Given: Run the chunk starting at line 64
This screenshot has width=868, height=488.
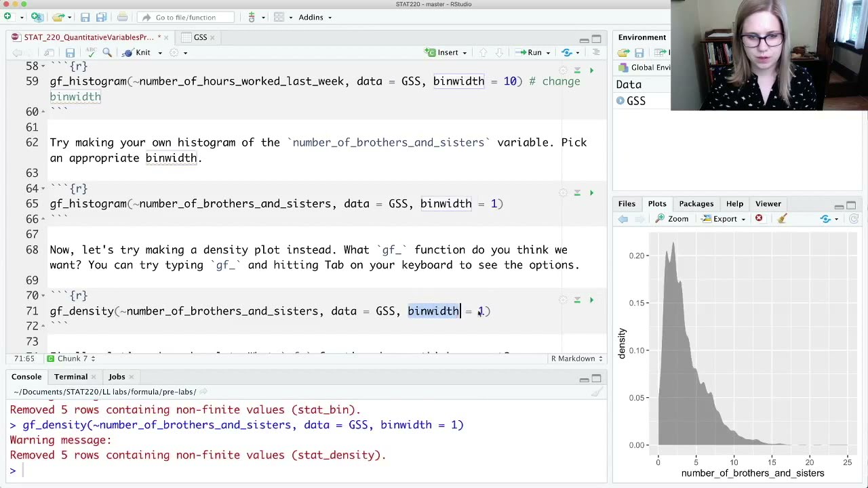Looking at the screenshot, I should click(591, 192).
